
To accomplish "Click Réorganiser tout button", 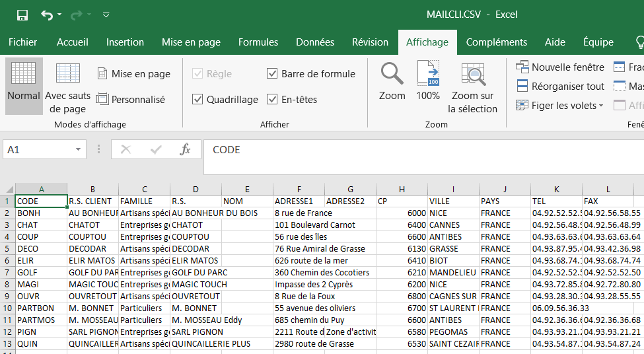I will [560, 87].
